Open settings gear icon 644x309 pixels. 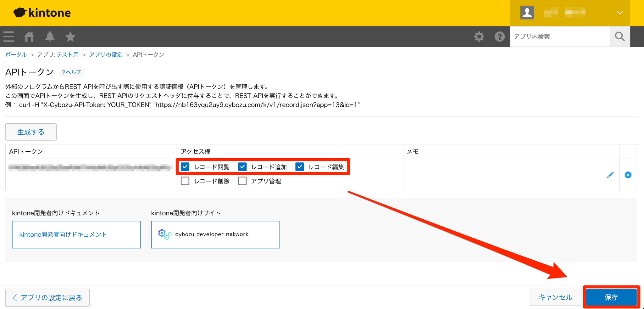tap(479, 37)
